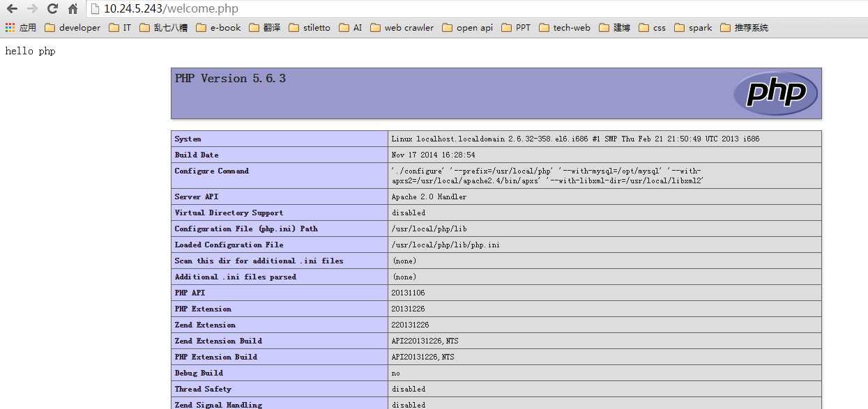The height and width of the screenshot is (409, 868).
Task: Click the 'API20131226,NTS' value
Action: pyautogui.click(x=423, y=357)
